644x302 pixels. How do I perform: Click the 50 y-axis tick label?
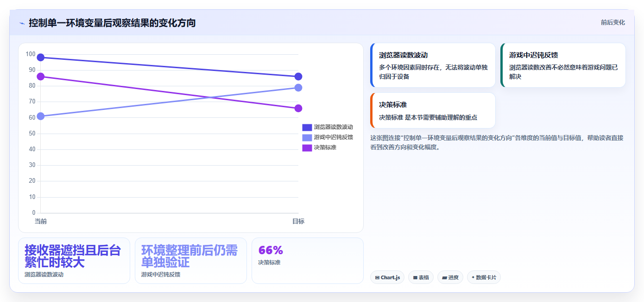[32, 134]
